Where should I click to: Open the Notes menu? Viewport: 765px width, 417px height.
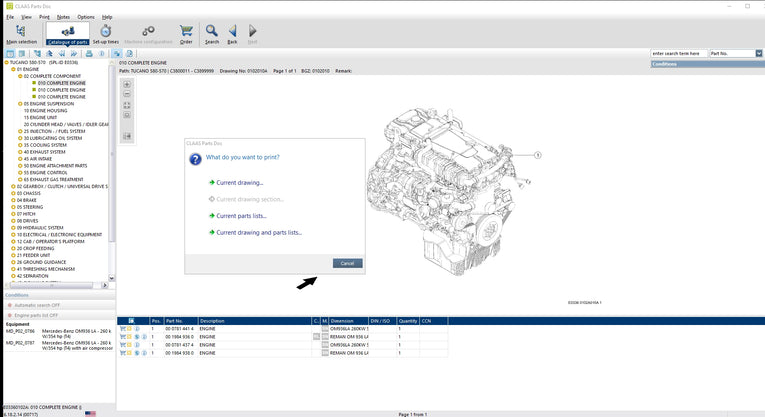(63, 17)
